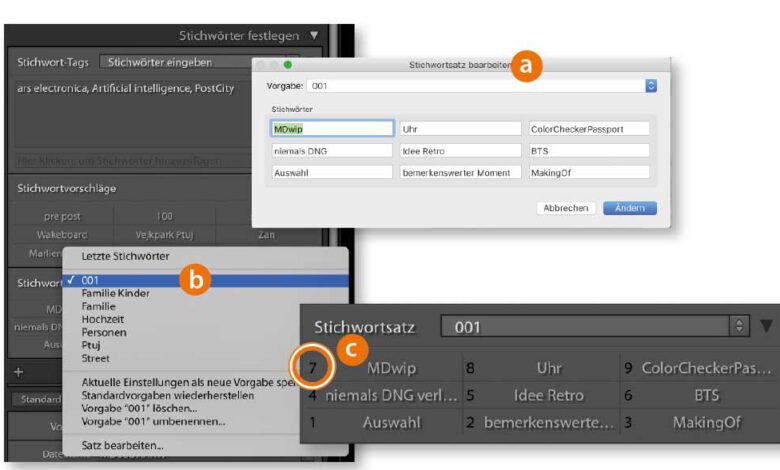
Task: Select suggestion '100'
Action: point(164,216)
